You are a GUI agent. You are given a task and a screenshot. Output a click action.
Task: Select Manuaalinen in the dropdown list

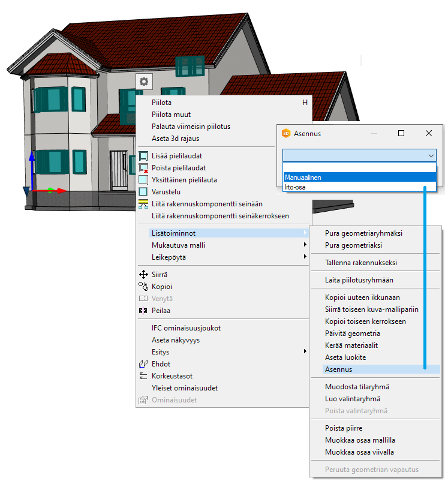(359, 178)
